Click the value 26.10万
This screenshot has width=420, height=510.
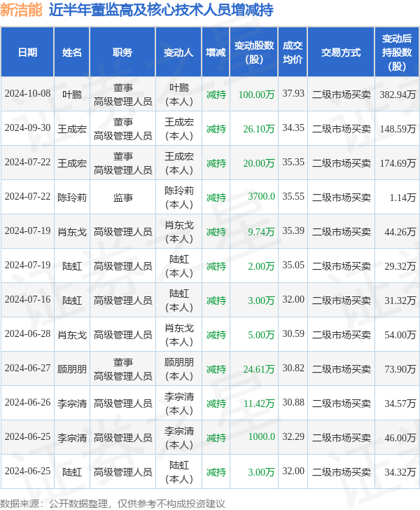point(259,129)
